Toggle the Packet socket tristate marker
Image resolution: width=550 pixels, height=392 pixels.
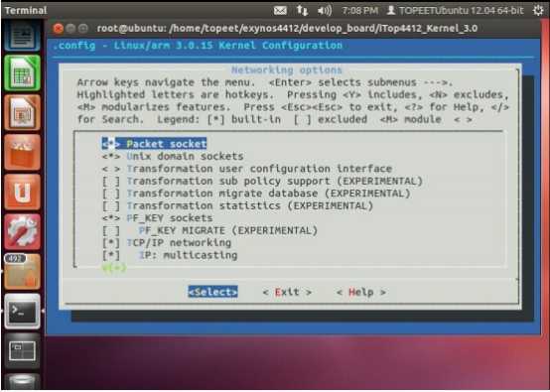coord(111,144)
